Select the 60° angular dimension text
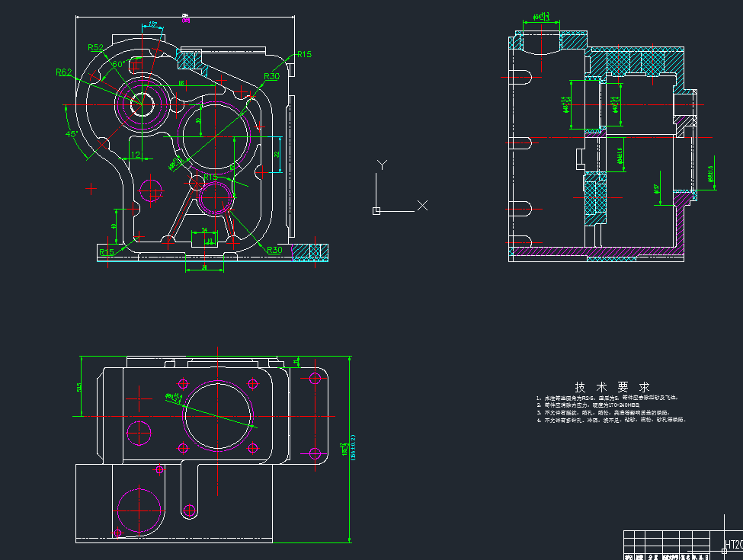Viewport: 743px width, 560px height. [x=119, y=64]
